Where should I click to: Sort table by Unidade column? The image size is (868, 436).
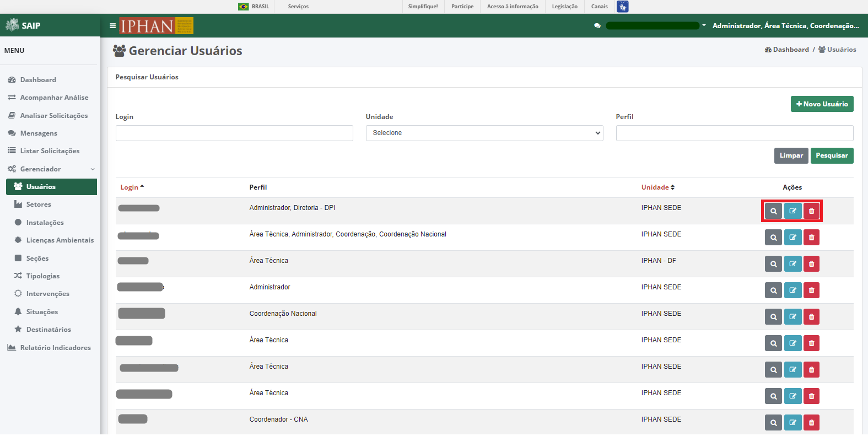[x=658, y=187]
